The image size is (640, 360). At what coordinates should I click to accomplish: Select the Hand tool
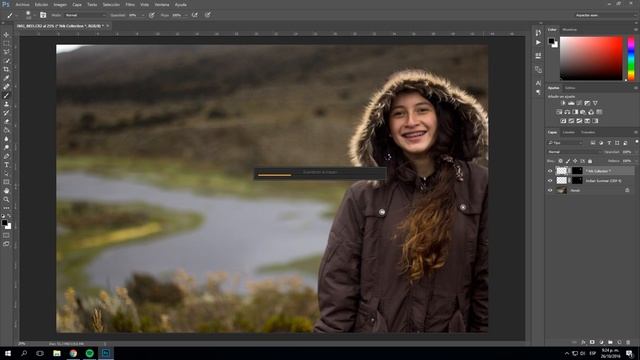[6, 191]
